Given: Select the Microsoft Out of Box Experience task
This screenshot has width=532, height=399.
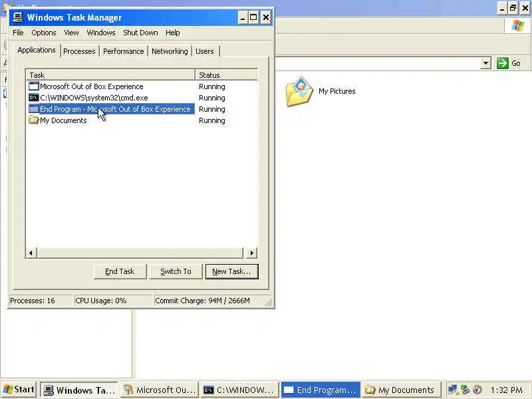Looking at the screenshot, I should pyautogui.click(x=92, y=86).
